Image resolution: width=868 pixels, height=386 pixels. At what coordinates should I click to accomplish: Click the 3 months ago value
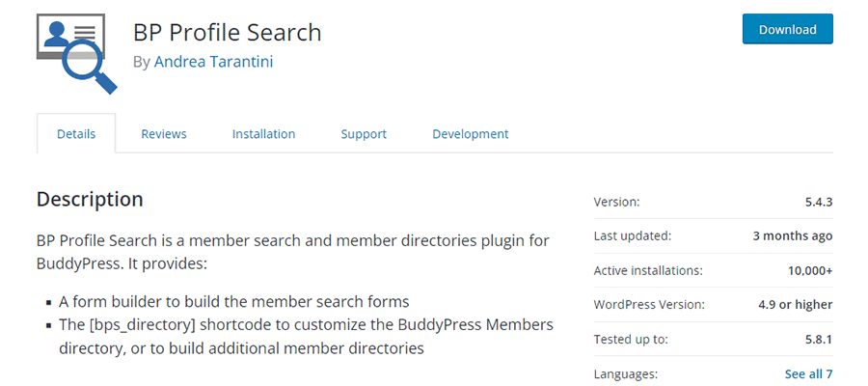[x=793, y=235]
